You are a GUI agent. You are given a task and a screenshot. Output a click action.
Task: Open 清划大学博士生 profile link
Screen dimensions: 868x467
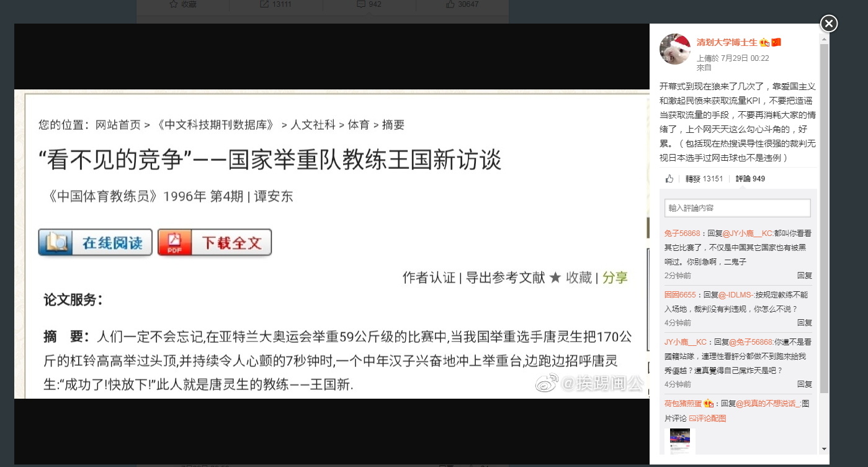click(727, 42)
